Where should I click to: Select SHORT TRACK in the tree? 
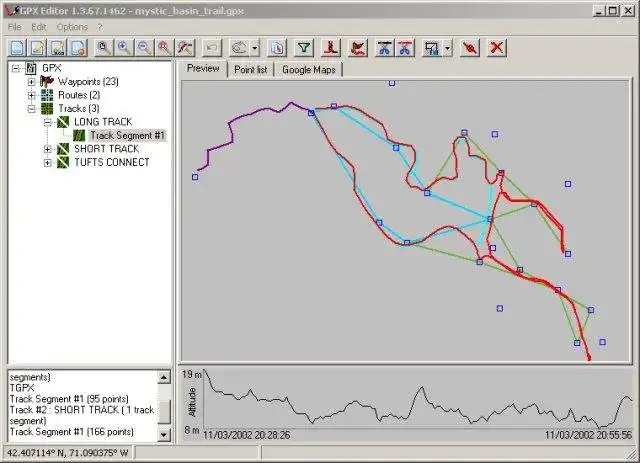(106, 149)
